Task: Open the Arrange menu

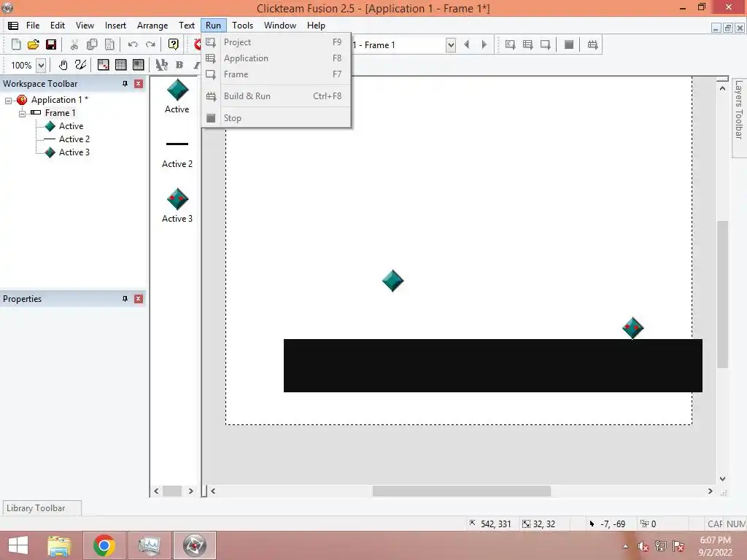Action: coord(152,26)
